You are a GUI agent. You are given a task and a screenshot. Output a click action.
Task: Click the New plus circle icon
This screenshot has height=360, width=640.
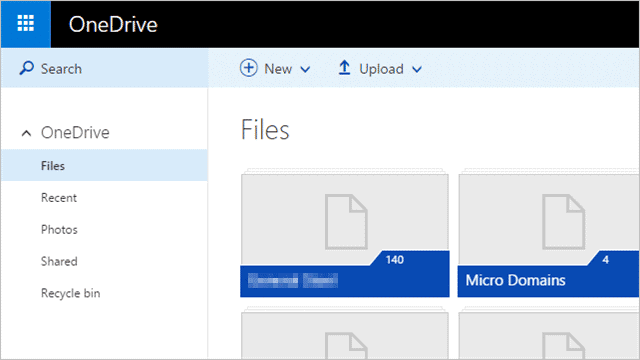[x=249, y=68]
